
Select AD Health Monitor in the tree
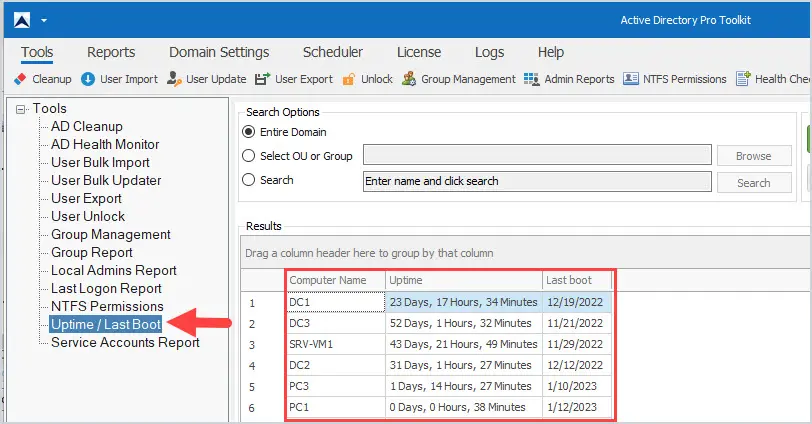[x=105, y=144]
